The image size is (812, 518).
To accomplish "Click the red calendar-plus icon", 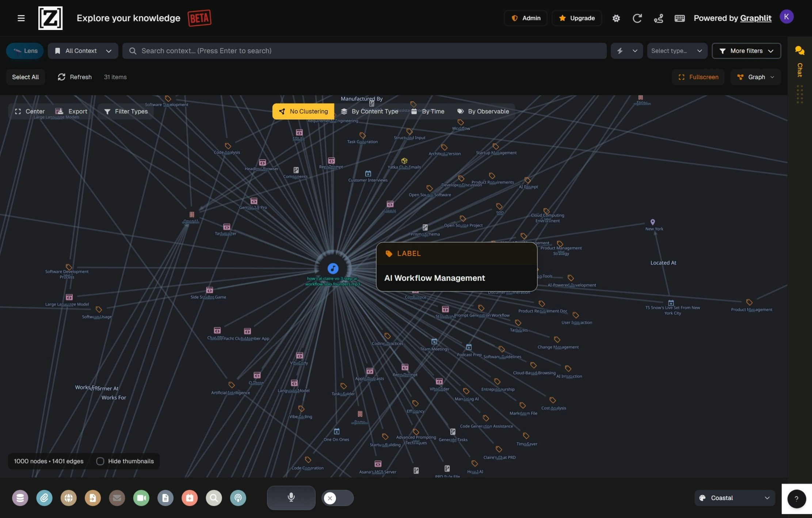I will (190, 498).
